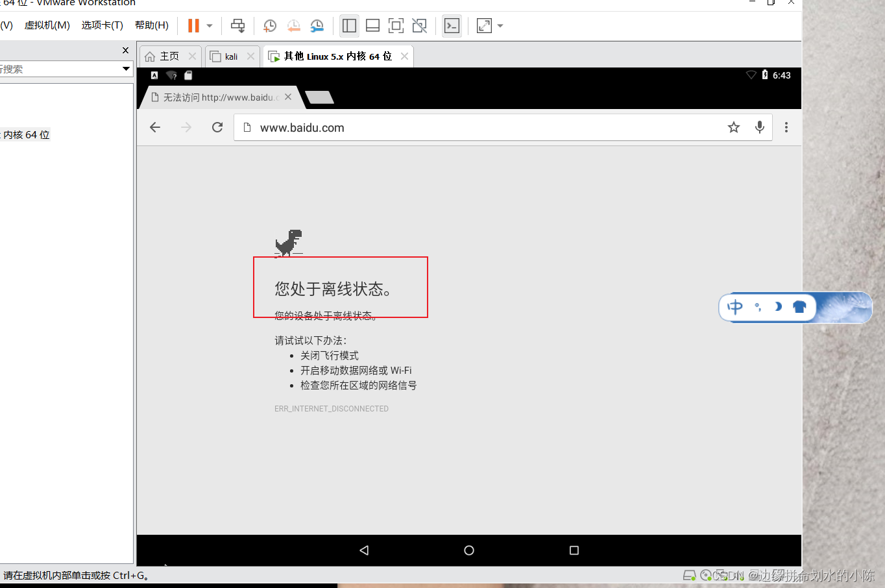Click the SD card notification icon
Screen dimensions: 885x588
coord(188,75)
